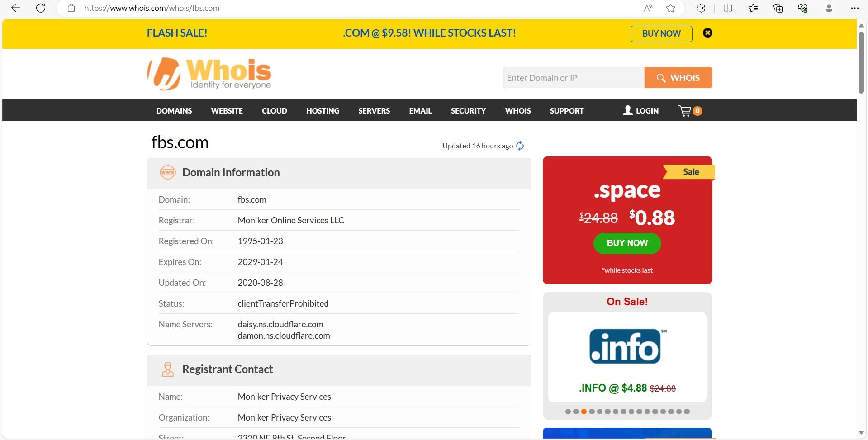Select last carousel dot under On Sale
Viewport: 868px width, 440px height.
pos(687,412)
